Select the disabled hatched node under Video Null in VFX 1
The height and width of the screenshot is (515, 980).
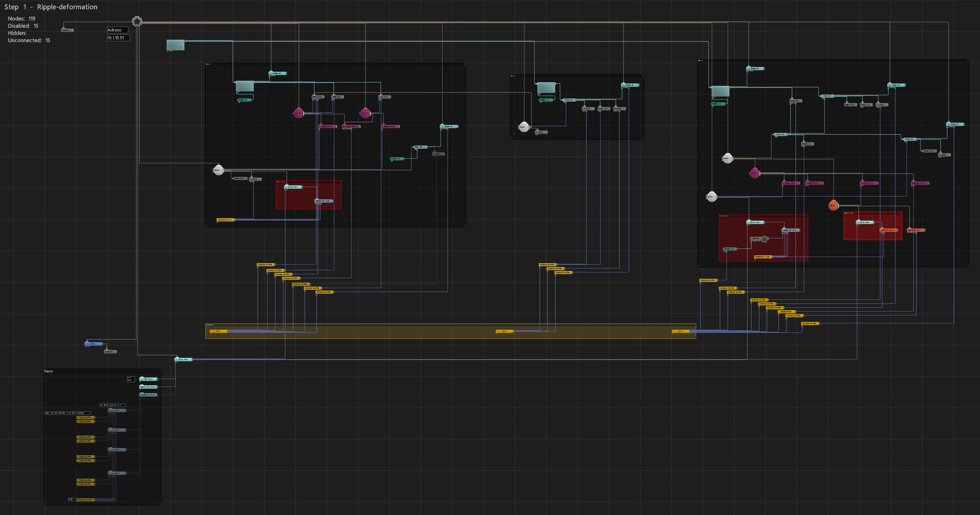[438, 154]
